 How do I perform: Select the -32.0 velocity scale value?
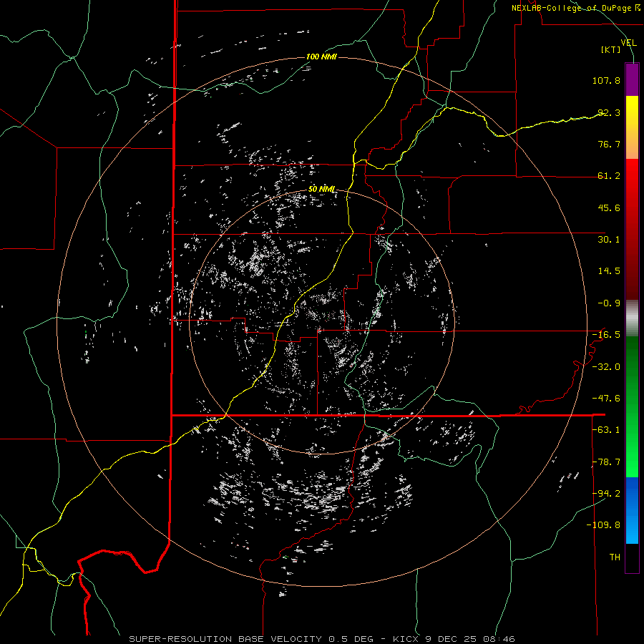pyautogui.click(x=606, y=367)
